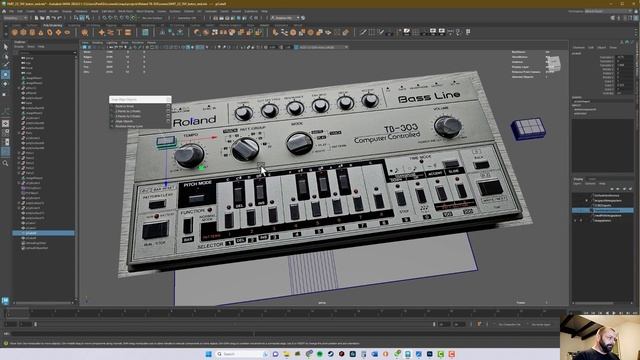
Task: Open the viewport Shading menu
Action: click(x=98, y=42)
